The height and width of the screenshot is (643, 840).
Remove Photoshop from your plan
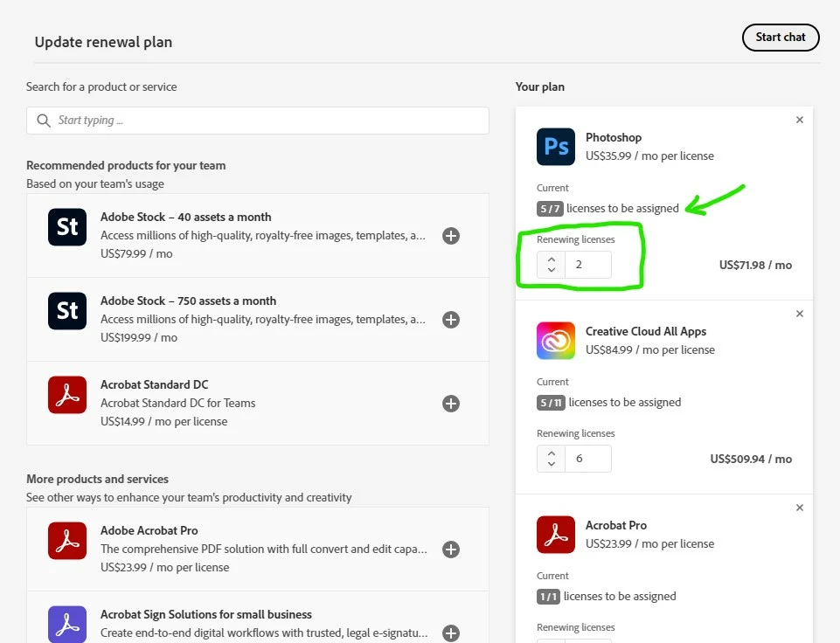coord(799,120)
